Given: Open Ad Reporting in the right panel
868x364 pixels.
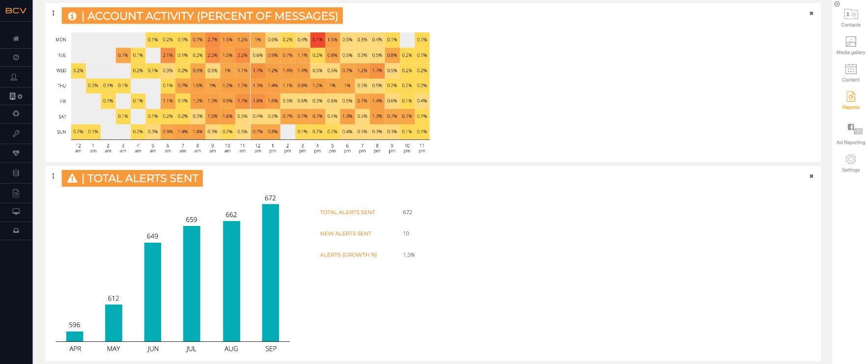Looking at the screenshot, I should point(851,134).
